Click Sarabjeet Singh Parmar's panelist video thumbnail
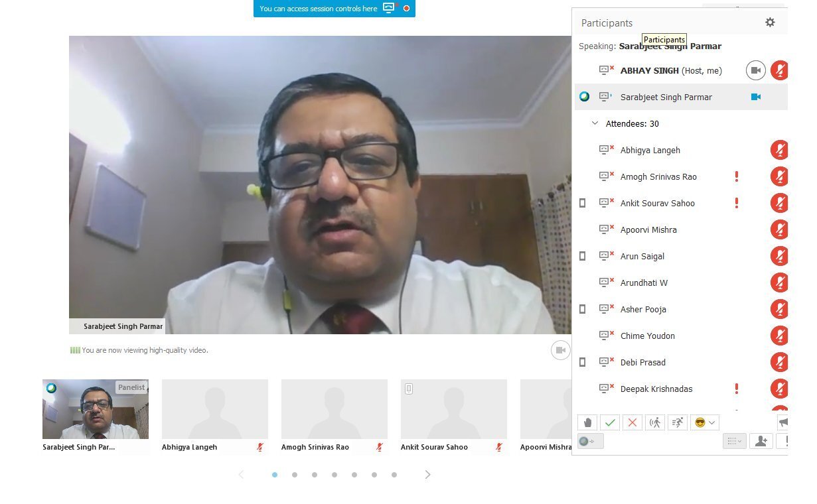This screenshot has height=504, width=817. [96, 409]
